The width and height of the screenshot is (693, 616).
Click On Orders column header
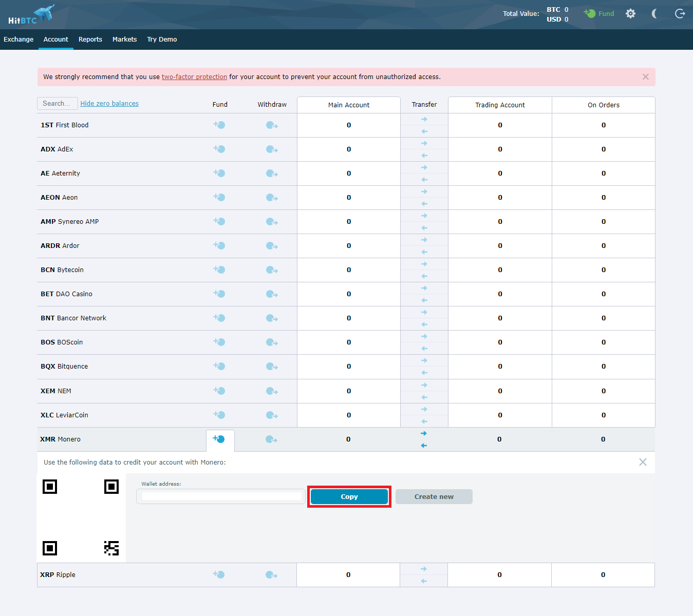coord(604,105)
